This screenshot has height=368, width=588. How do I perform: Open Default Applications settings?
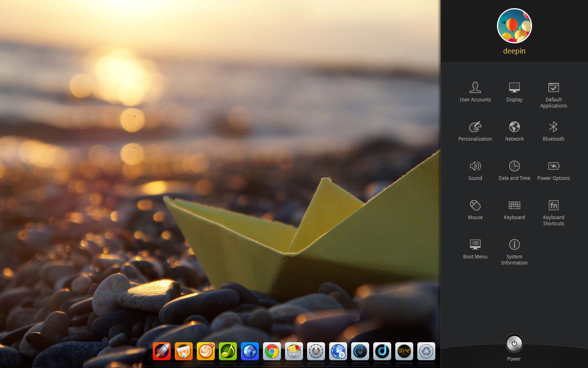[553, 95]
